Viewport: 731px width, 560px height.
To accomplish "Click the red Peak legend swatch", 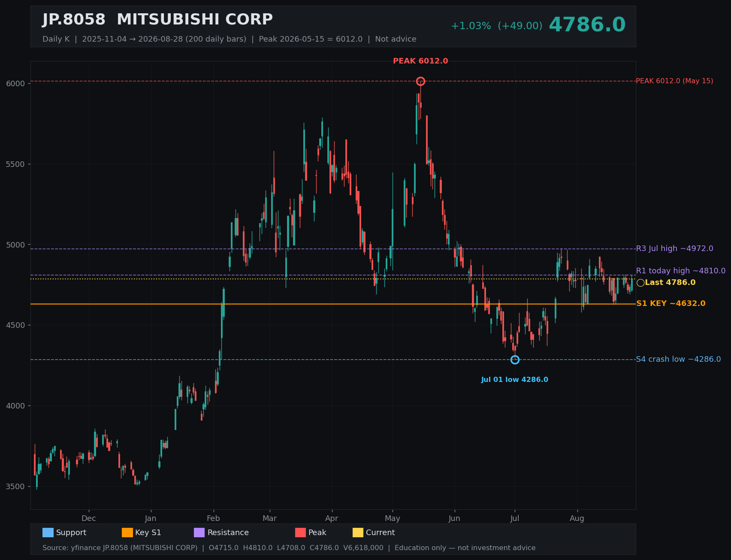I will [x=301, y=533].
